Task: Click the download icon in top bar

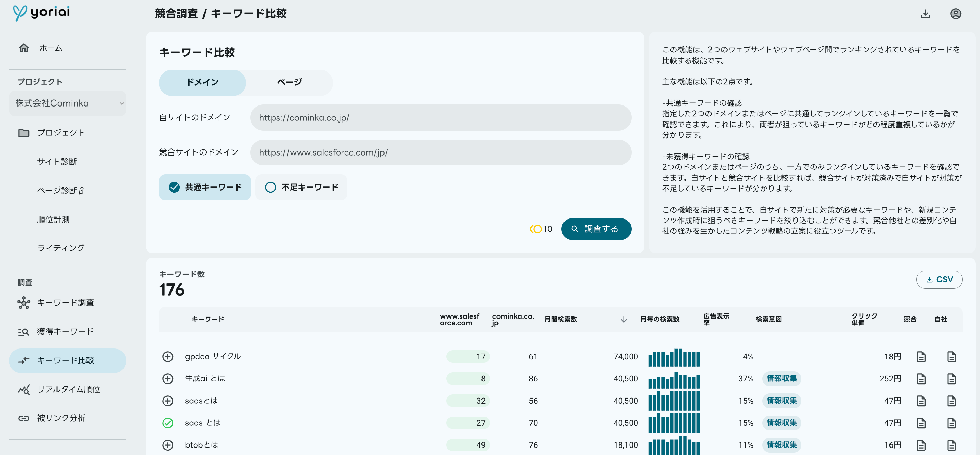Action: [925, 14]
